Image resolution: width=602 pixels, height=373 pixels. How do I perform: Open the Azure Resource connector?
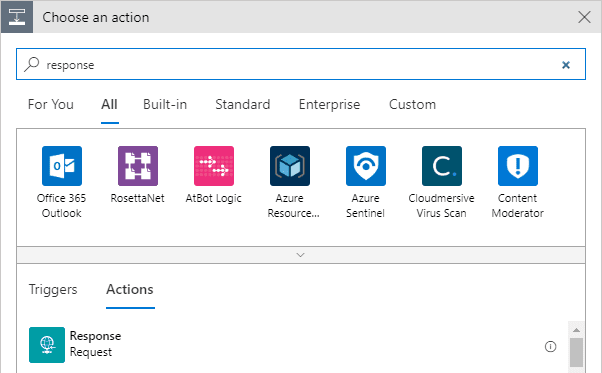pos(290,166)
